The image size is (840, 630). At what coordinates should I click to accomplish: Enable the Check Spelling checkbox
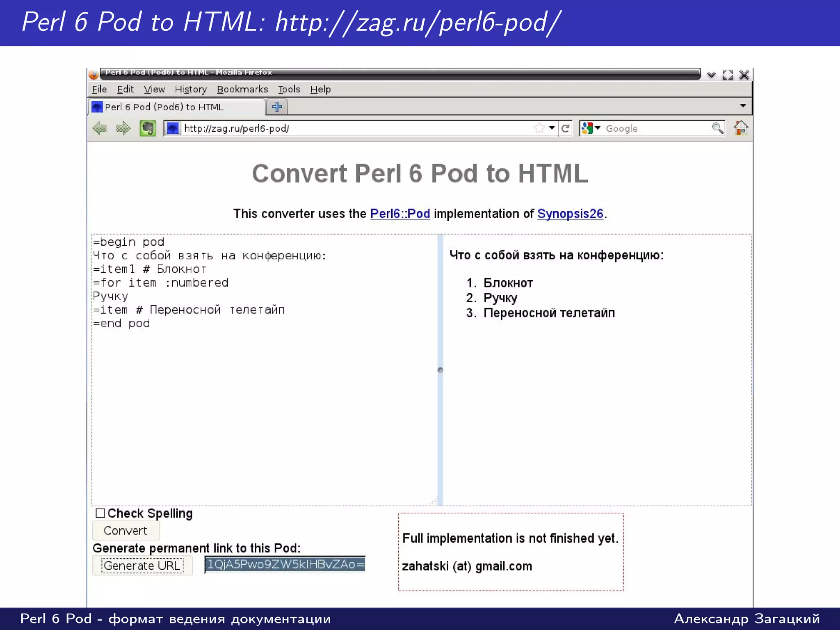pos(100,513)
